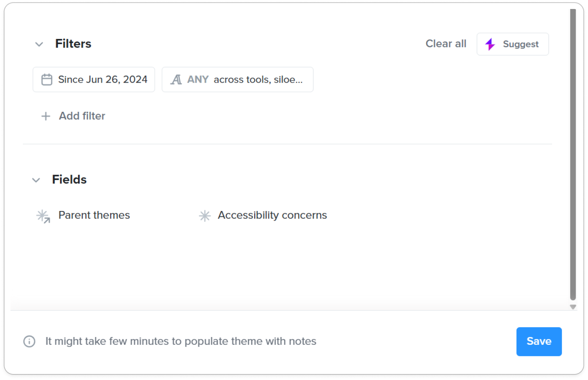588x380 pixels.
Task: Click the Add filter label
Action: pos(82,116)
